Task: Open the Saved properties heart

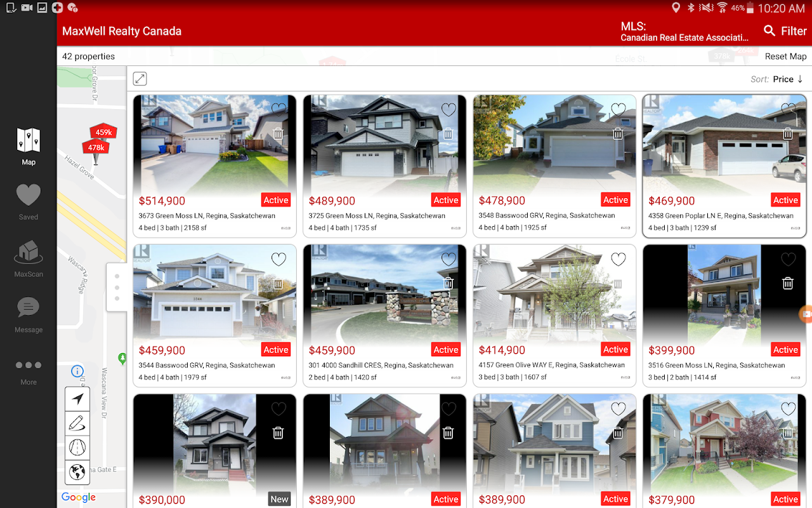Action: pyautogui.click(x=29, y=202)
